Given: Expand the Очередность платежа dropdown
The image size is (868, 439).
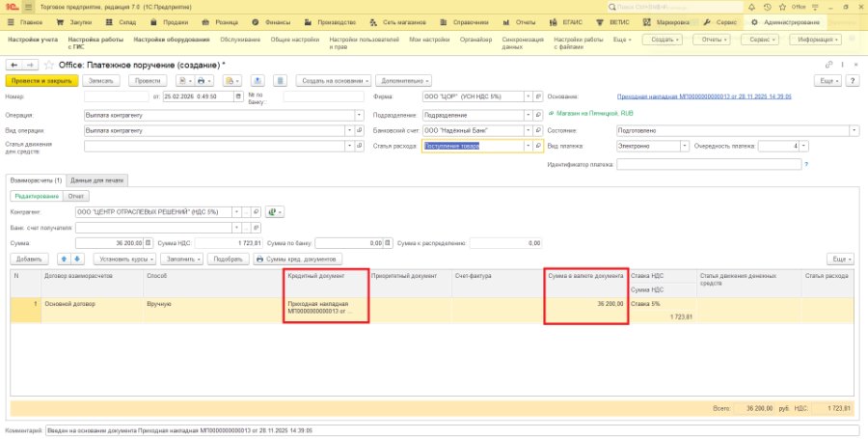Looking at the screenshot, I should coord(803,146).
